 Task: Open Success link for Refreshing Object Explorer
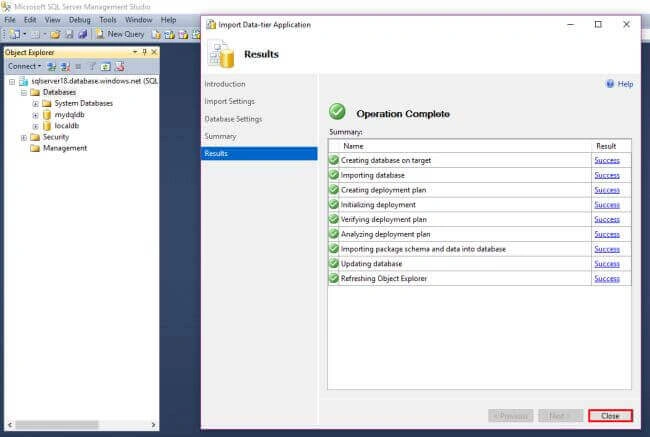[607, 279]
